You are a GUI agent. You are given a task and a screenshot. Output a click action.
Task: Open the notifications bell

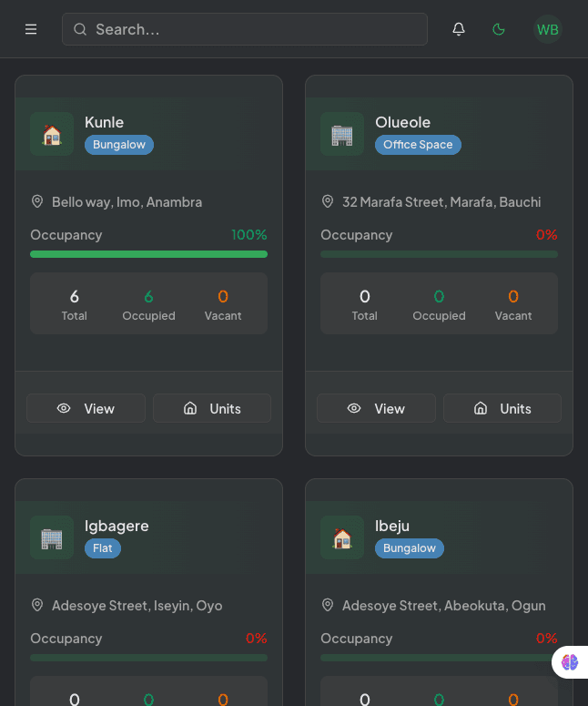point(459,29)
